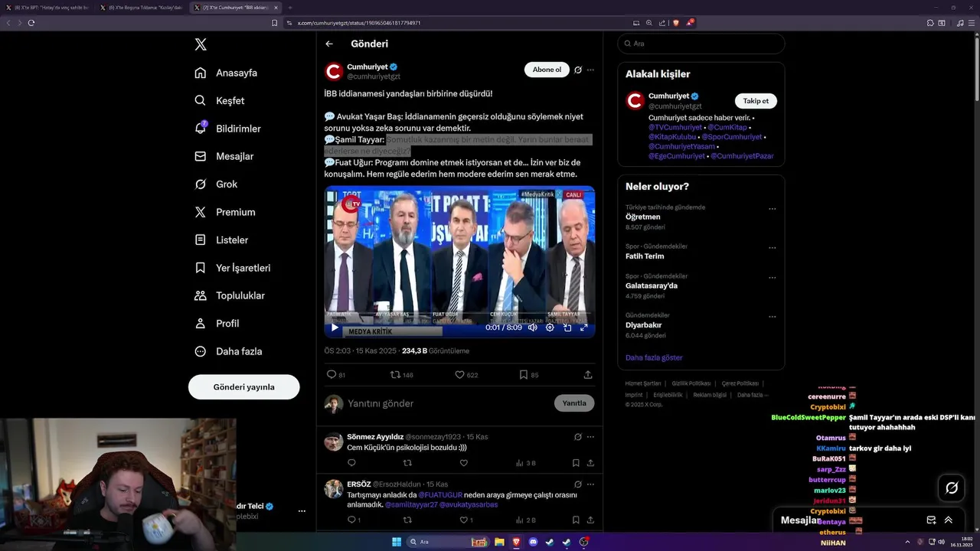The width and height of the screenshot is (980, 551).
Task: Click Grok icon on Sönmez Ayyıldız reply
Action: tap(578, 437)
